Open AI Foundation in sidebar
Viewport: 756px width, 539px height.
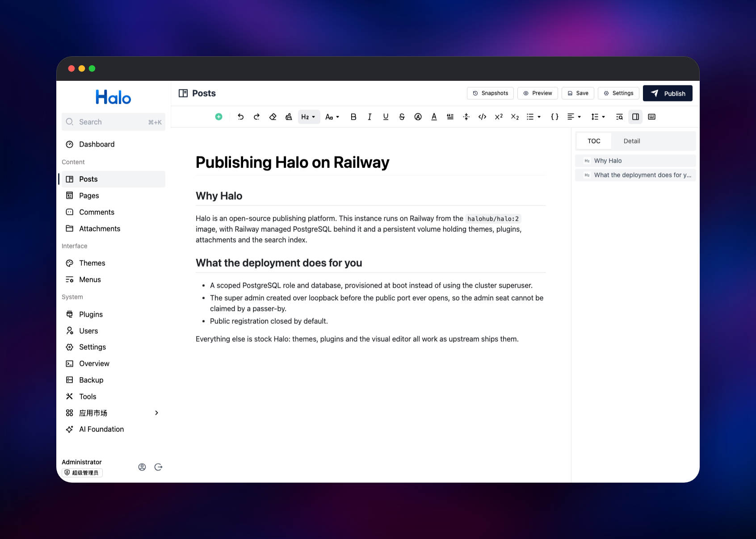point(113,429)
